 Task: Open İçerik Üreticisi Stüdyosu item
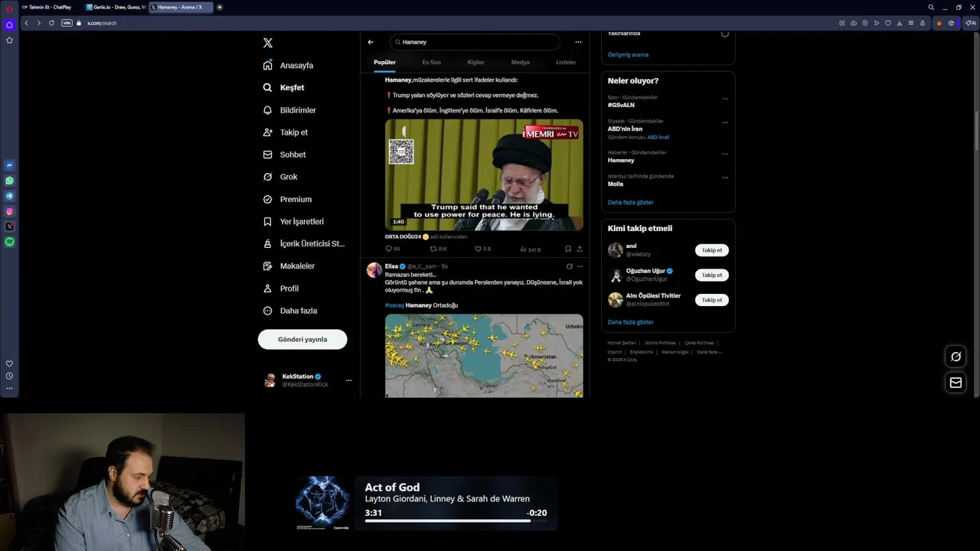coord(303,243)
